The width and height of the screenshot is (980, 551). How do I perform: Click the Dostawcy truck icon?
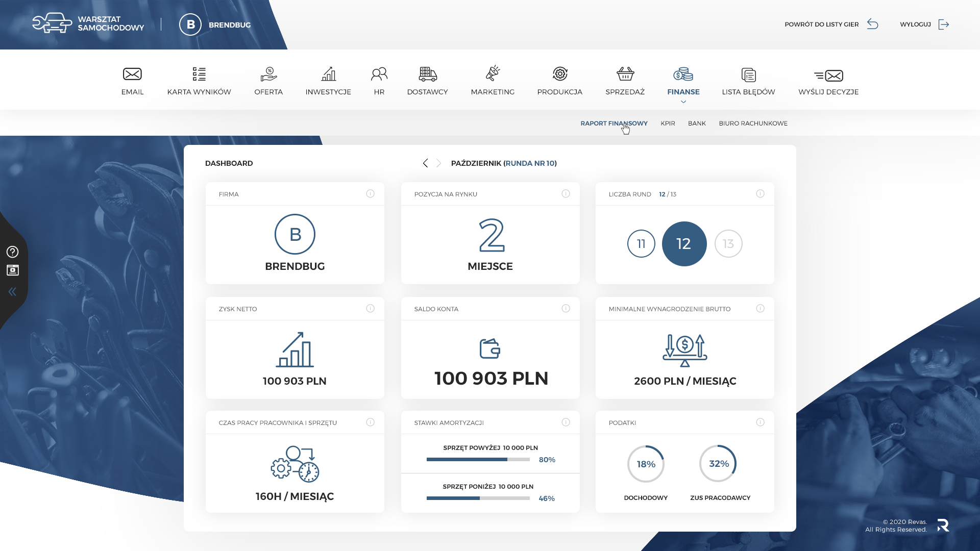[x=427, y=74]
